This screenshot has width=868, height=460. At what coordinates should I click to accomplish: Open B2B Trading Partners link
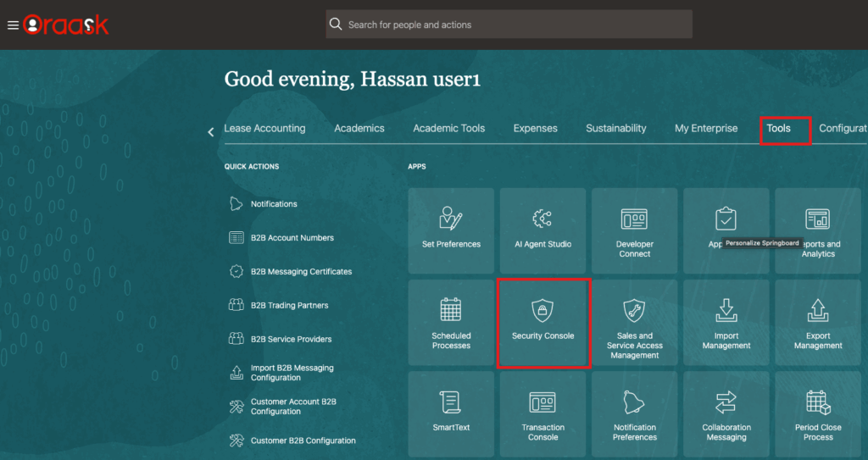(290, 306)
